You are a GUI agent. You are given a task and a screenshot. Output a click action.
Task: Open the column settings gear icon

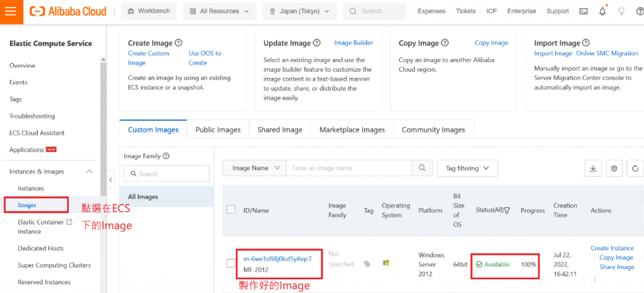[x=614, y=169]
